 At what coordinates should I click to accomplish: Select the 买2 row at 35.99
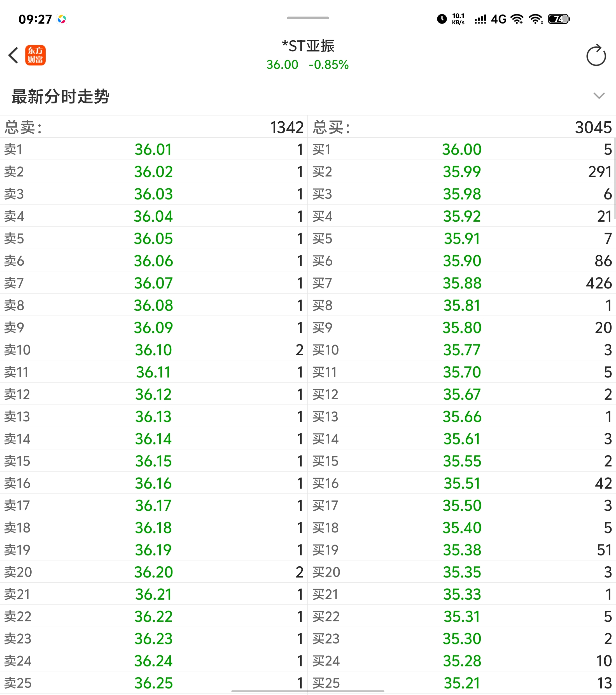[x=462, y=172]
